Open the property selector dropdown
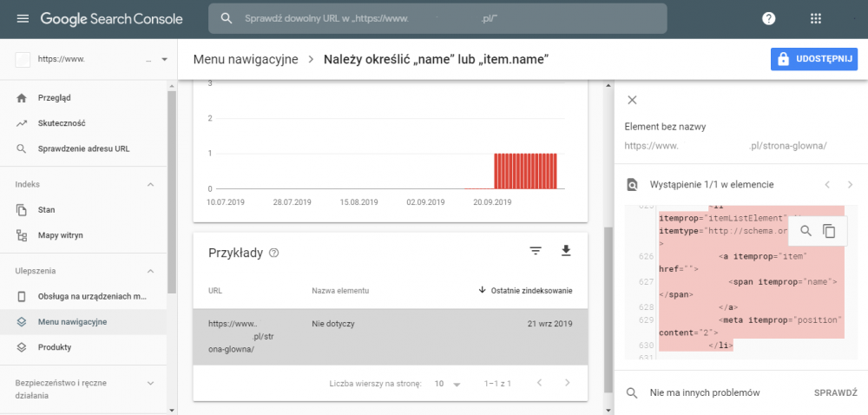Screen dimensions: 868x415 click(164, 60)
